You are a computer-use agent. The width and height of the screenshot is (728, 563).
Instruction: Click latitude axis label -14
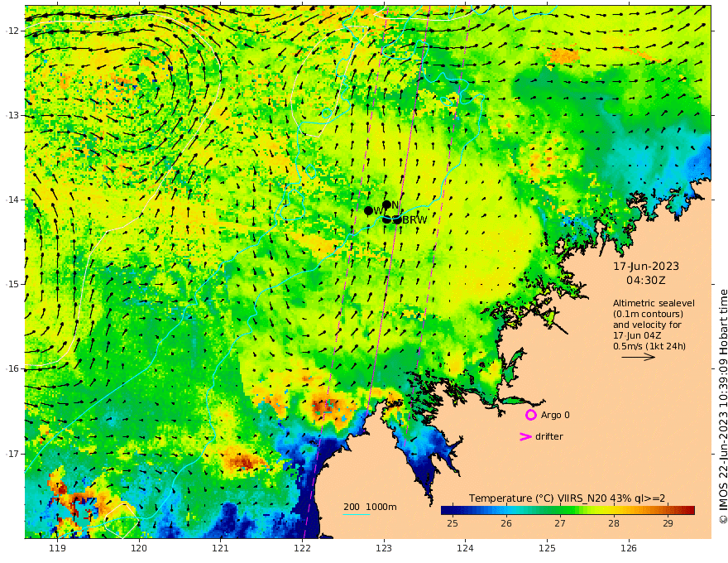(12, 200)
